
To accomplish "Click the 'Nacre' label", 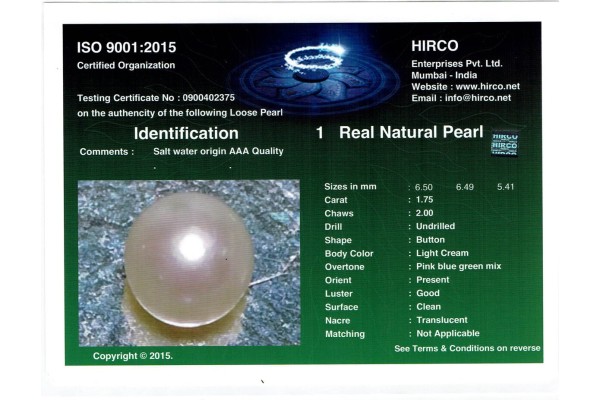I will tap(338, 320).
